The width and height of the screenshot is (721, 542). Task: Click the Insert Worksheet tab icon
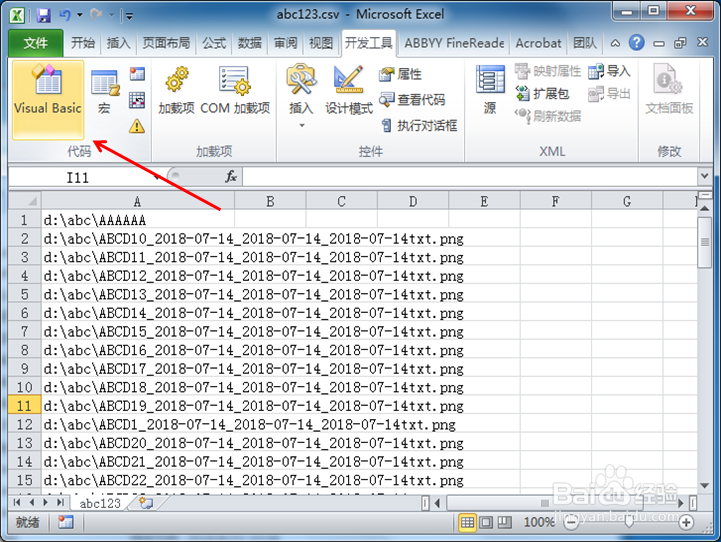coord(146,503)
